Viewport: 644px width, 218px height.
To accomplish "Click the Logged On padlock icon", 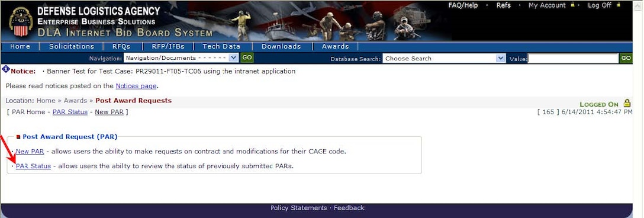I will point(627,103).
